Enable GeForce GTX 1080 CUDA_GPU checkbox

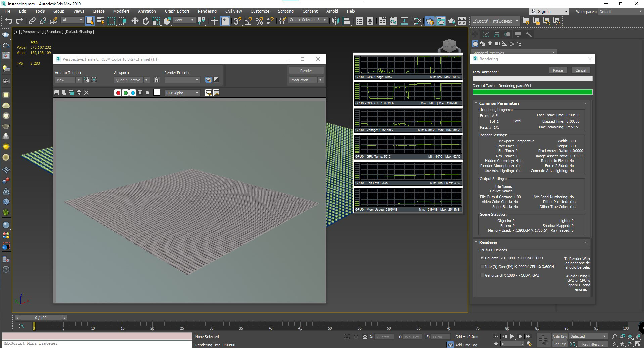click(482, 275)
